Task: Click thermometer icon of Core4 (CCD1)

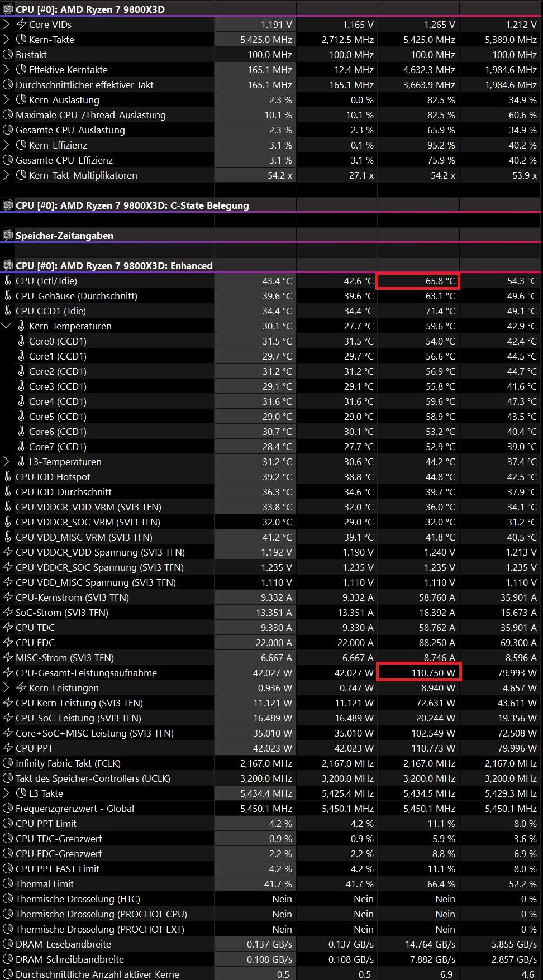Action: pyautogui.click(x=21, y=401)
